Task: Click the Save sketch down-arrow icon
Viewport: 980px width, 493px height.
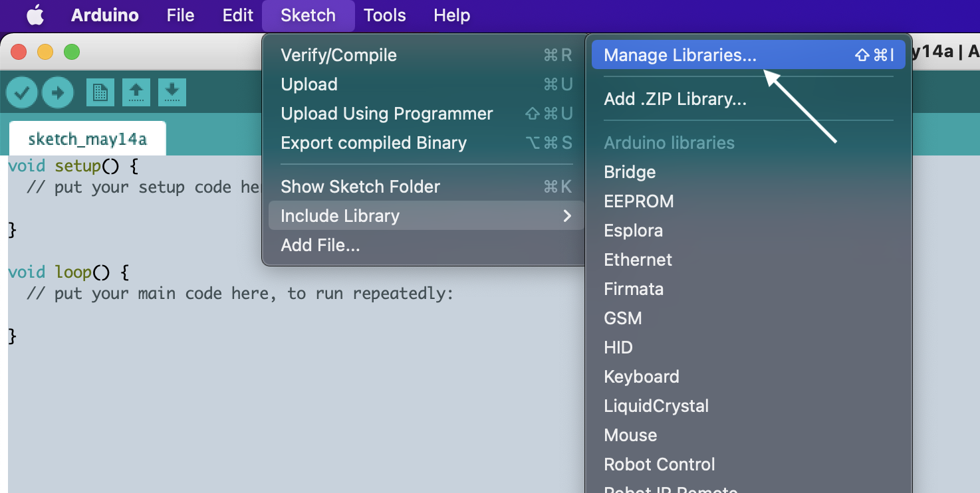Action: [172, 93]
